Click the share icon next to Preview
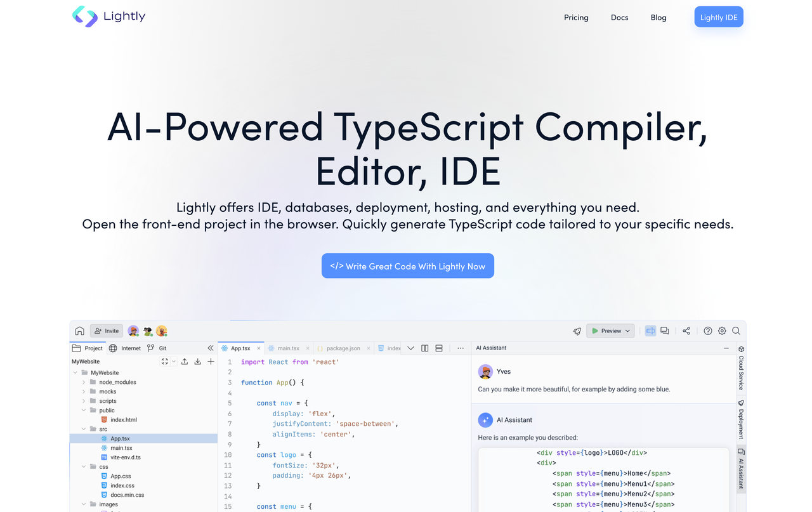This screenshot has height=512, width=812. pyautogui.click(x=686, y=331)
